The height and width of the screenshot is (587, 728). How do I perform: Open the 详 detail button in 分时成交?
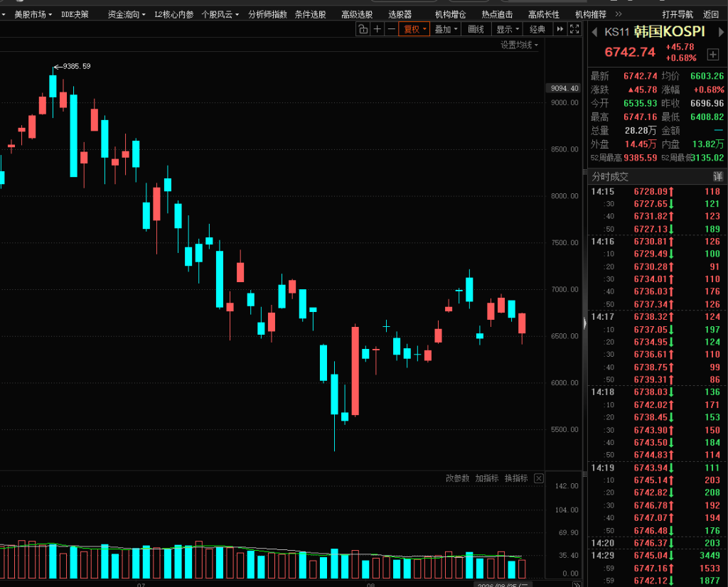tap(718, 176)
